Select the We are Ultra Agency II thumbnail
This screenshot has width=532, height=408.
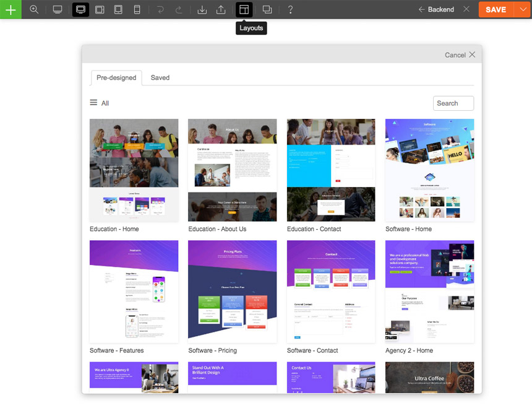134,378
